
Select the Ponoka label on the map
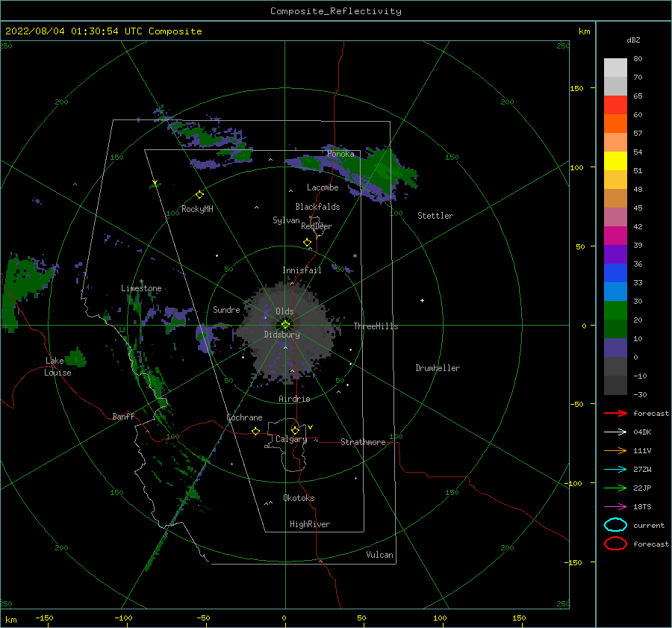point(340,154)
